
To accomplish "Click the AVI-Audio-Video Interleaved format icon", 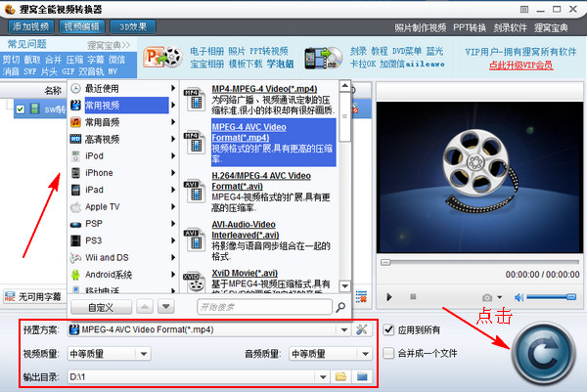I will coord(195,240).
